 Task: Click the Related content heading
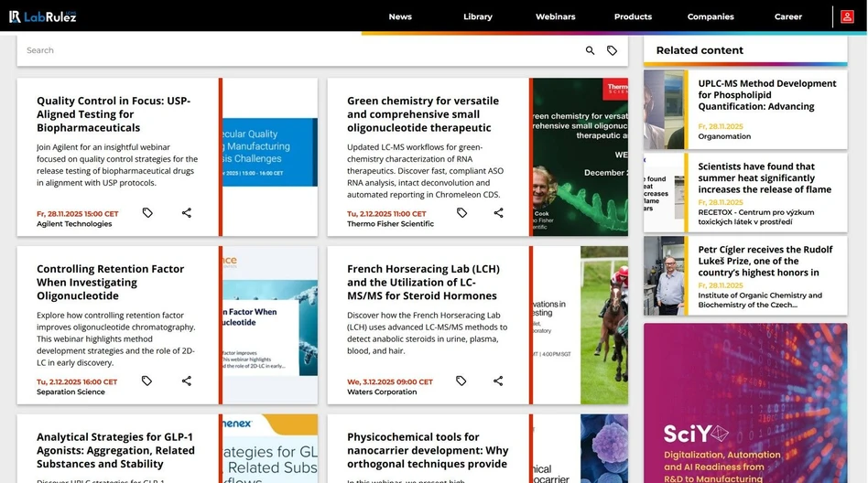tap(700, 50)
